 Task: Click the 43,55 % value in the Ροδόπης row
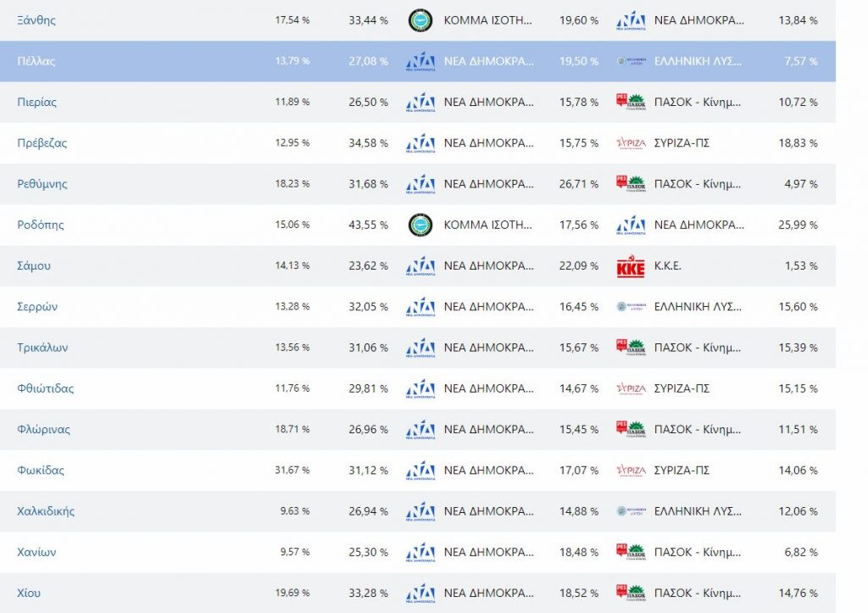[x=368, y=226]
